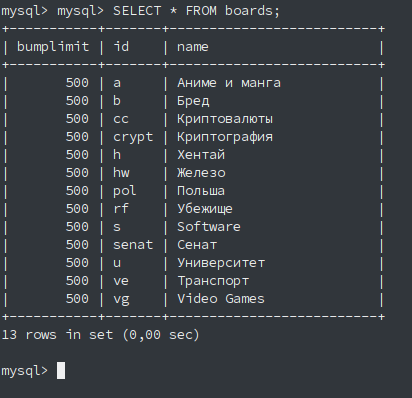Viewport: 412px width, 398px height.
Task: Click the crypt id cell
Action: click(133, 137)
